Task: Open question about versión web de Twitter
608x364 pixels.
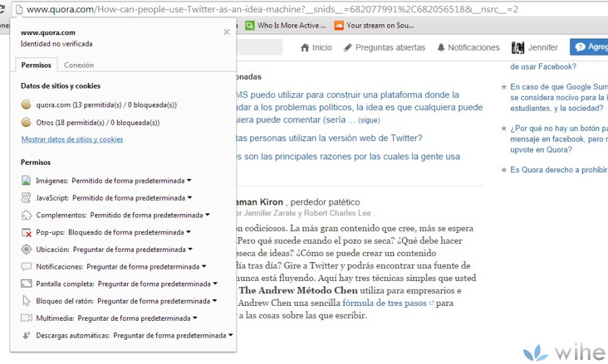Action: (x=329, y=138)
